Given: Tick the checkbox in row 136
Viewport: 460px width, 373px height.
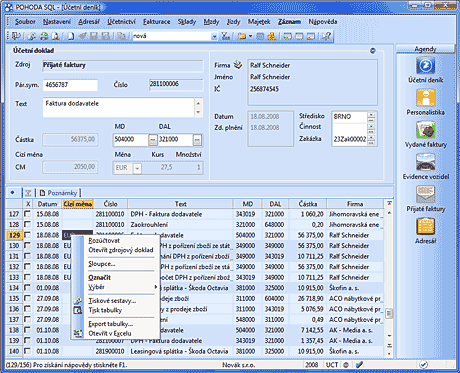Looking at the screenshot, I should [27, 309].
